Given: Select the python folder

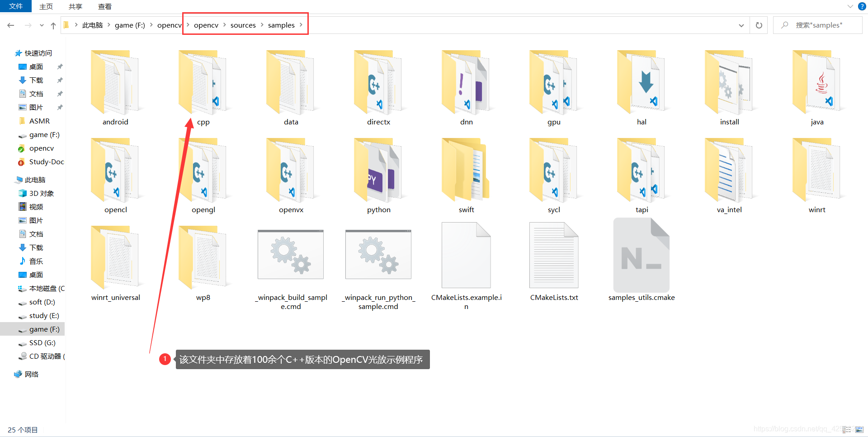Looking at the screenshot, I should (378, 175).
